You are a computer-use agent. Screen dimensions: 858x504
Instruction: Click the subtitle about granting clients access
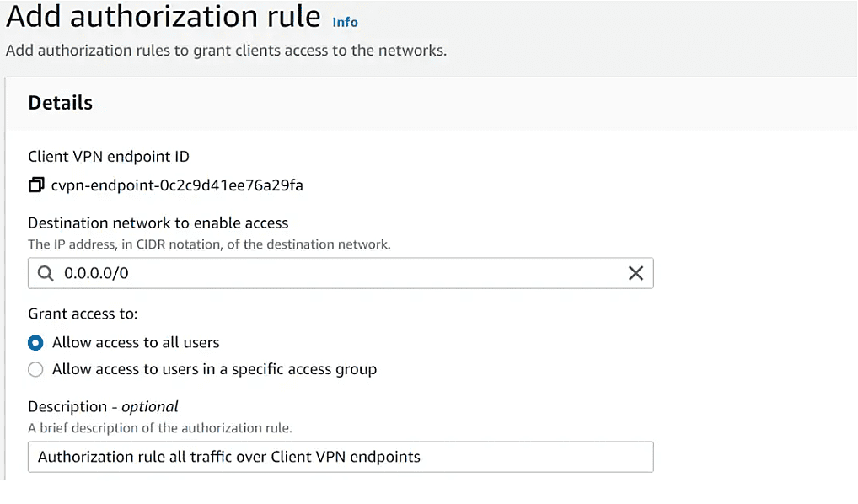pos(226,51)
